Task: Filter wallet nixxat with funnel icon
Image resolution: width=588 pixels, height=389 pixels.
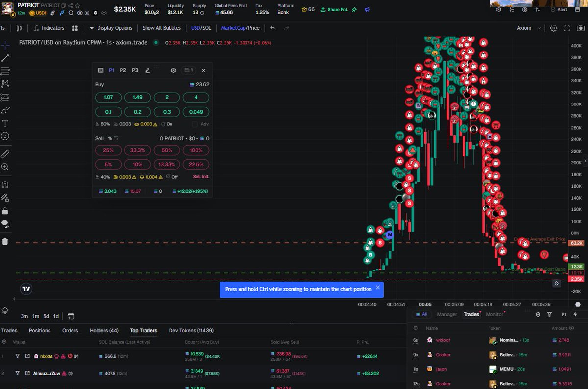Action: coord(17,356)
